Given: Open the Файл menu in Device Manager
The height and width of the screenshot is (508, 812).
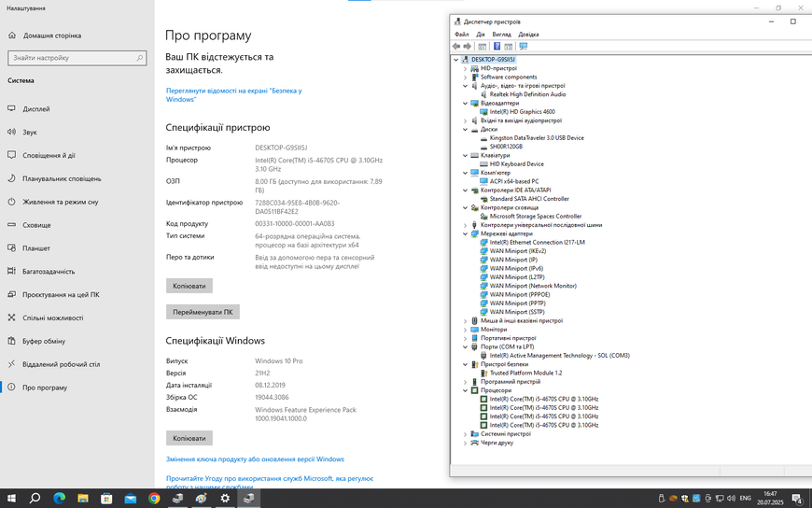Looking at the screenshot, I should point(461,35).
